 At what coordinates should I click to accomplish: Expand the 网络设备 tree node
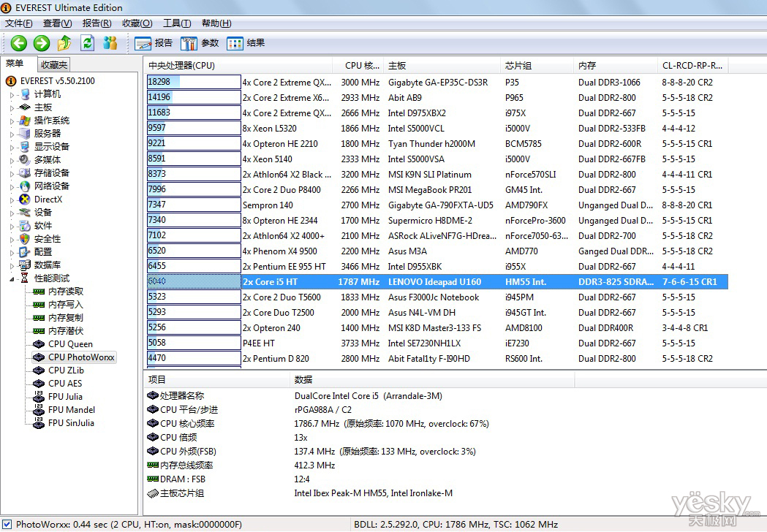tap(12, 187)
